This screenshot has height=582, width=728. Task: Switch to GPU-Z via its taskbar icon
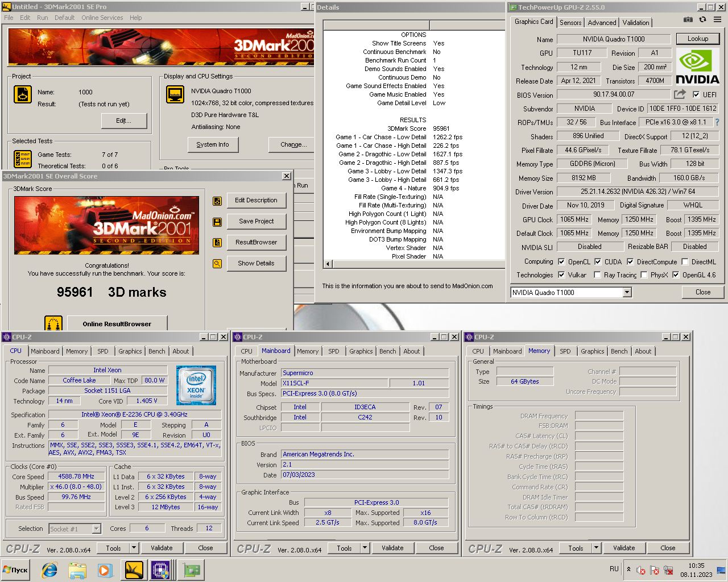[191, 570]
